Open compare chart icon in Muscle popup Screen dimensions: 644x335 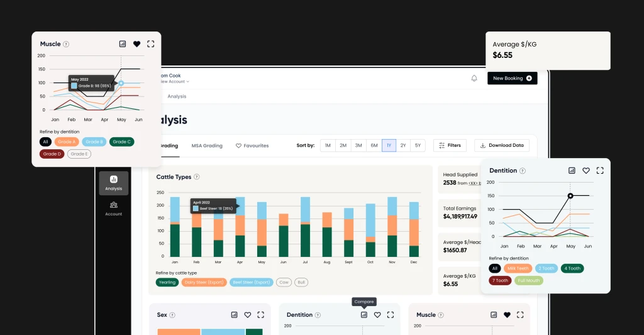123,44
